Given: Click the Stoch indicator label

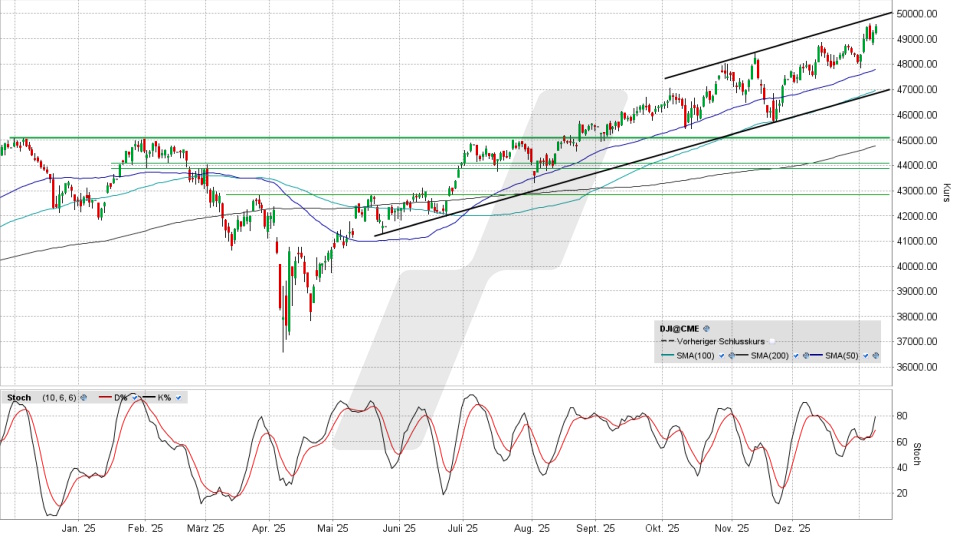Looking at the screenshot, I should click(19, 398).
